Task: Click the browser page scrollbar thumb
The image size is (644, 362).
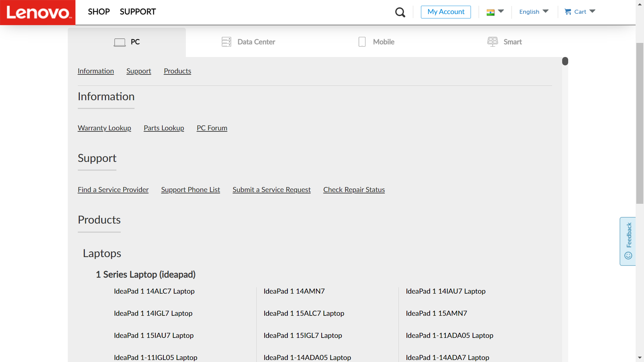Action: pyautogui.click(x=640, y=123)
